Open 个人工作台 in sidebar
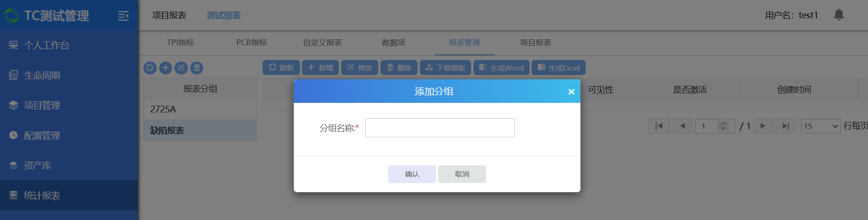Viewport: 868px width, 220px height. [x=69, y=45]
